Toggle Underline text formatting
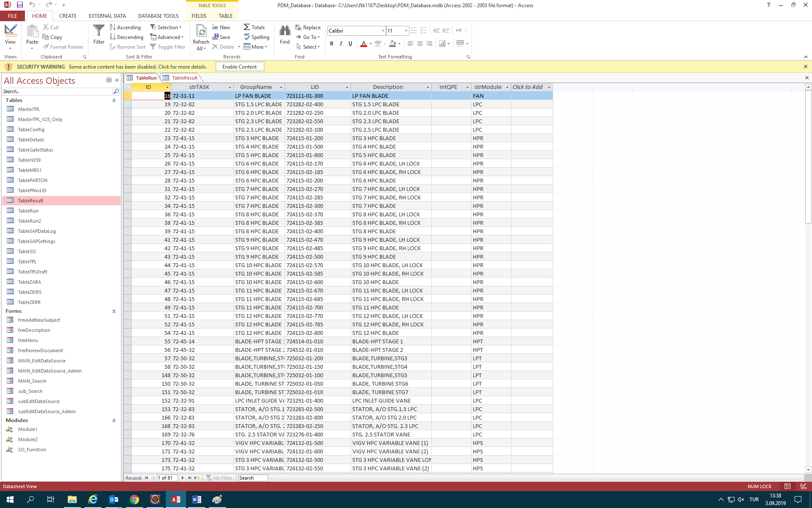The image size is (812, 508). [x=350, y=44]
